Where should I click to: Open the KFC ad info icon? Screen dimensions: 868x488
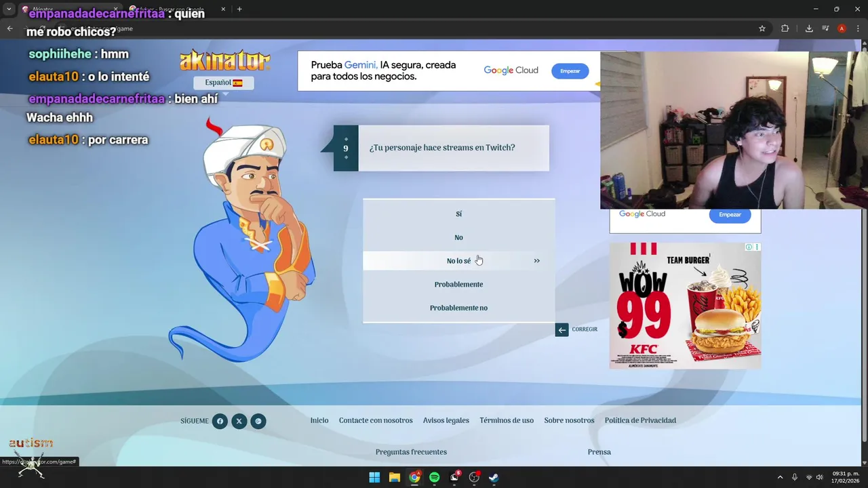point(749,247)
